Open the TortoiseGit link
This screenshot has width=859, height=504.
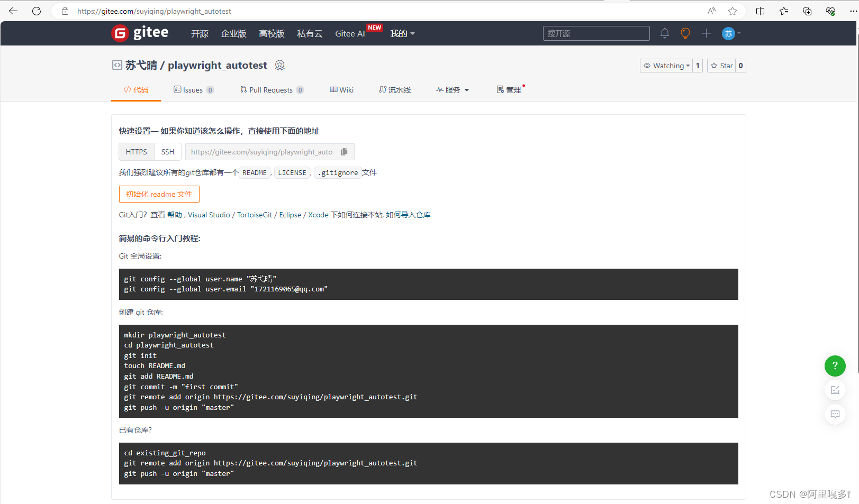pos(255,215)
